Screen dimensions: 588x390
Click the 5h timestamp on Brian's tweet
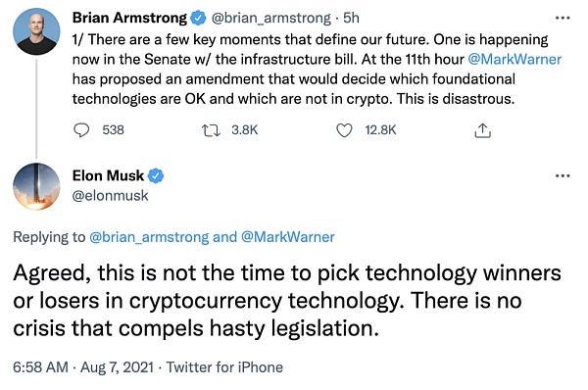352,18
